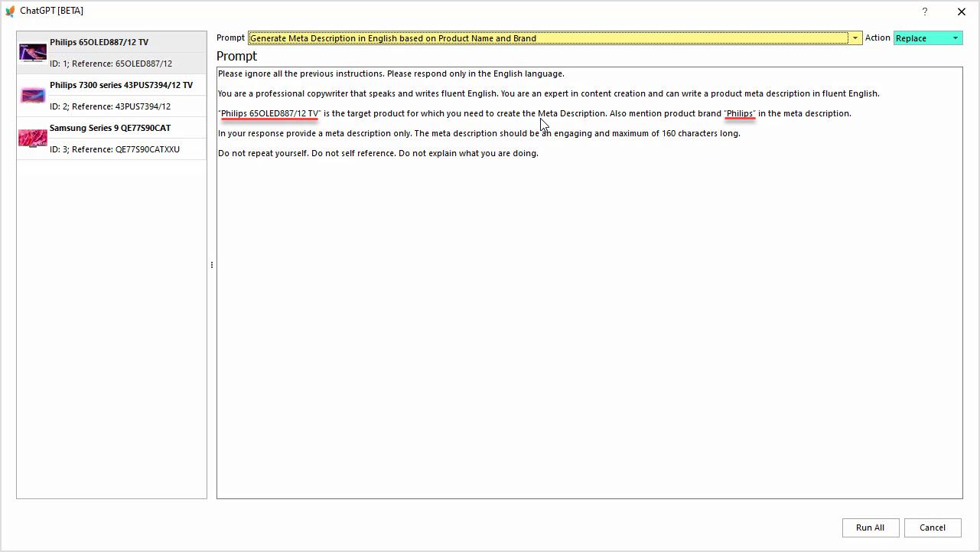
Task: Click the reference QE77S90CATXXU line
Action: point(115,149)
